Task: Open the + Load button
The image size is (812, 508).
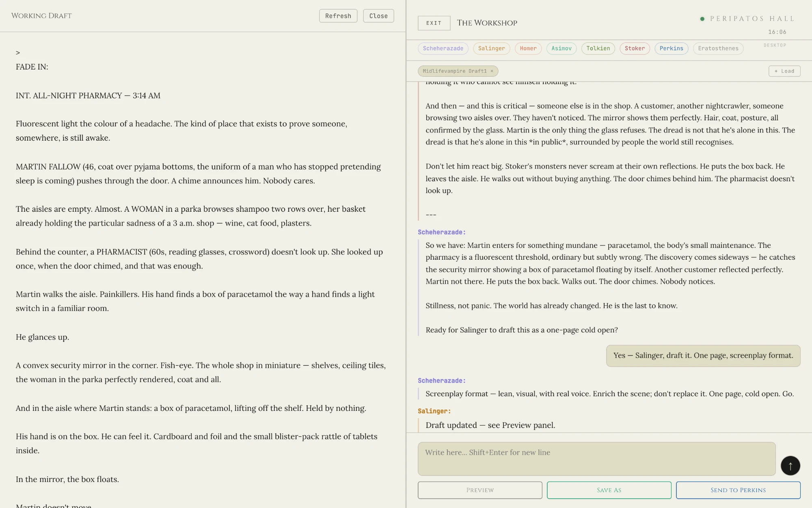Action: (784, 71)
